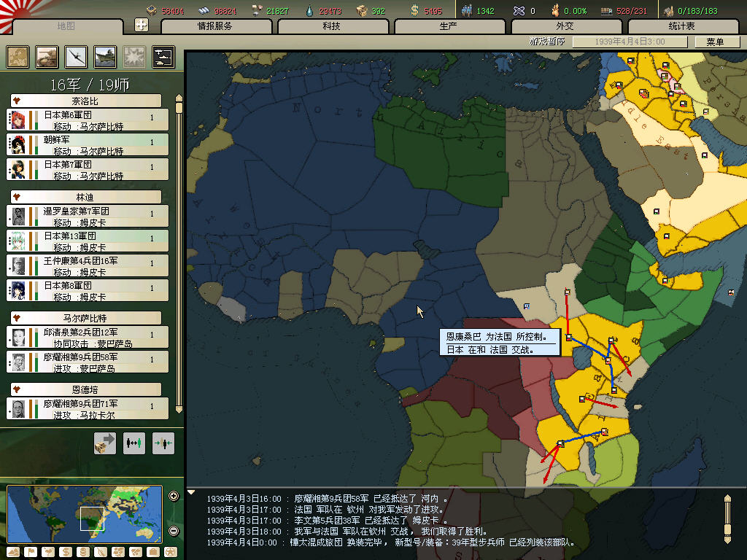Click the dissent flame icon

coord(555,10)
